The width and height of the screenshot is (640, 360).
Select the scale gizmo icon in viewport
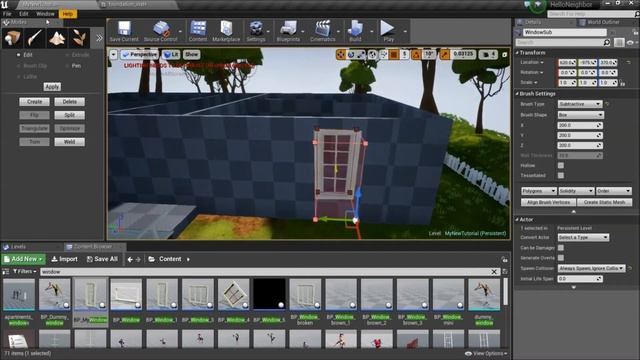pyautogui.click(x=361, y=54)
